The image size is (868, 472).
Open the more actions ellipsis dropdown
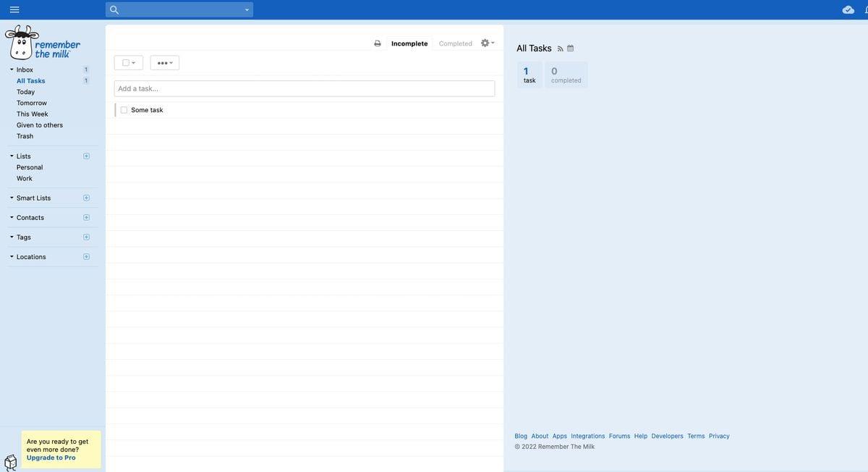click(165, 63)
